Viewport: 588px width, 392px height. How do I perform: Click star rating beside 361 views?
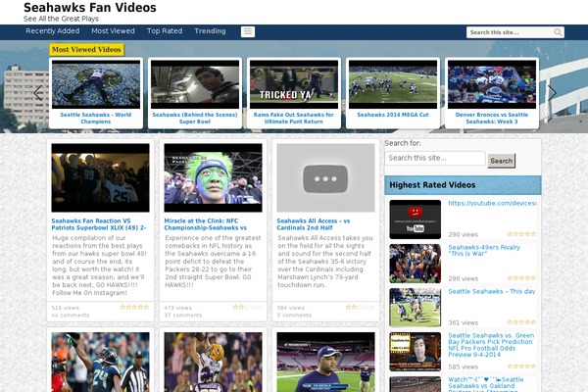click(521, 322)
